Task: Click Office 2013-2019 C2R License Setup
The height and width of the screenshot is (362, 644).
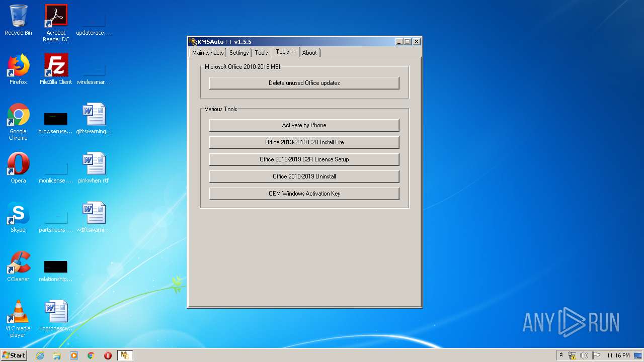Action: [304, 159]
